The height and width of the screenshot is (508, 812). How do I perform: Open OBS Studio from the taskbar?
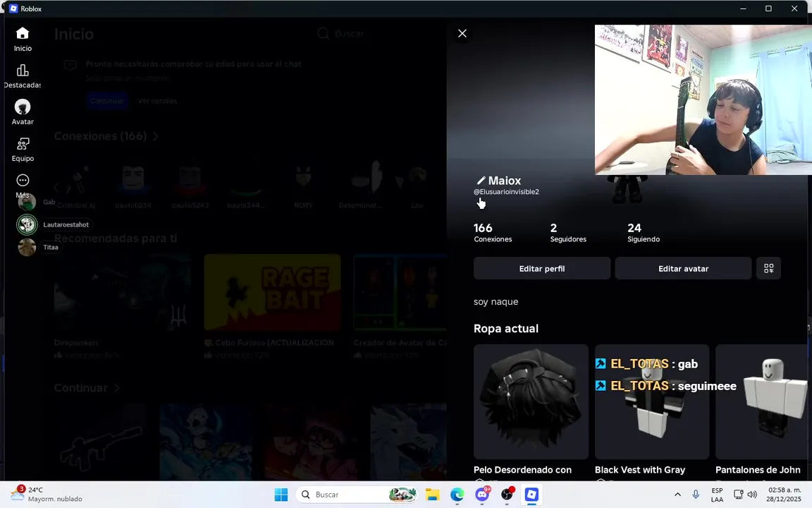(507, 495)
